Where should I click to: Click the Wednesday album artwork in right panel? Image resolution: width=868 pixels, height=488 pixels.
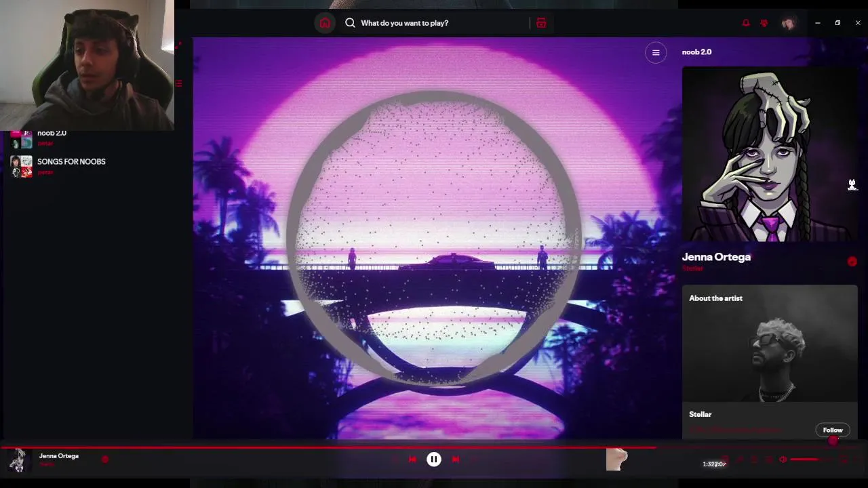pyautogui.click(x=770, y=155)
